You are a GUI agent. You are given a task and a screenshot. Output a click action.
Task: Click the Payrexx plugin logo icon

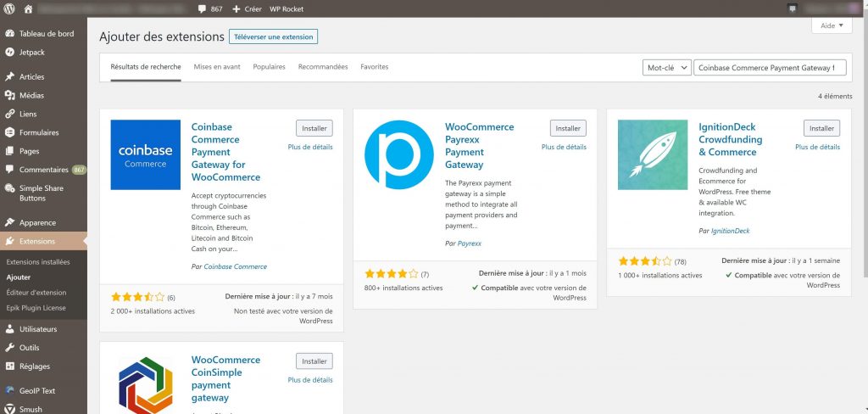pyautogui.click(x=399, y=154)
